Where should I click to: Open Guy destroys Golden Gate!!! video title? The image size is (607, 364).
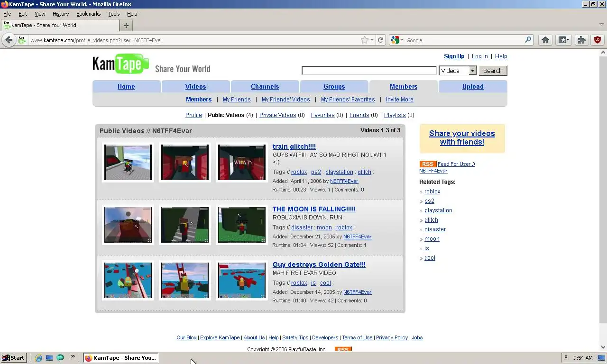pyautogui.click(x=319, y=264)
